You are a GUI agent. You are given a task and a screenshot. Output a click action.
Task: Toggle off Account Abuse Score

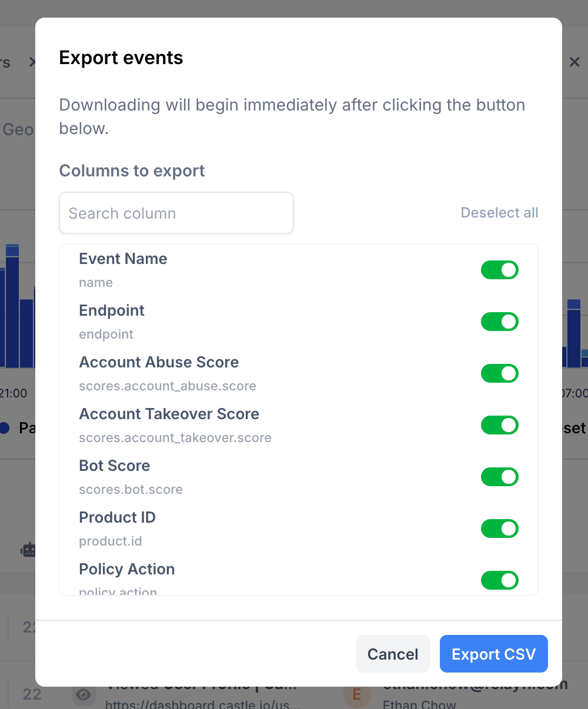(499, 373)
